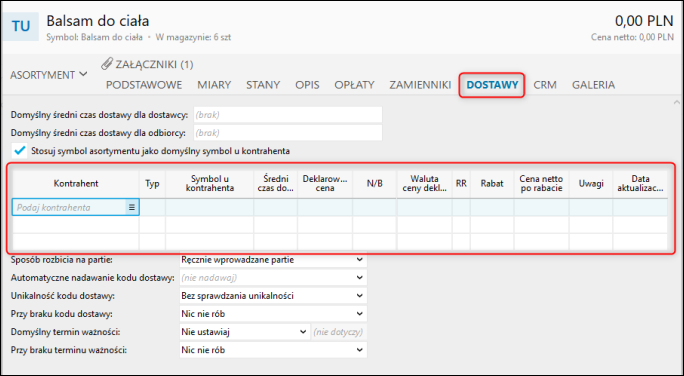Click the paperclip icon next to ZAŁĄCZNIKI

click(x=107, y=64)
